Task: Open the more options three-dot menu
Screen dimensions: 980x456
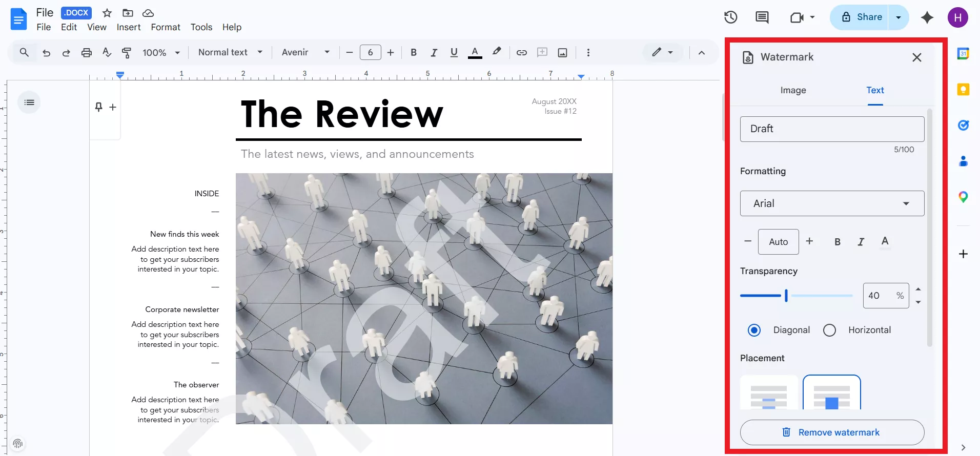Action: [x=588, y=52]
